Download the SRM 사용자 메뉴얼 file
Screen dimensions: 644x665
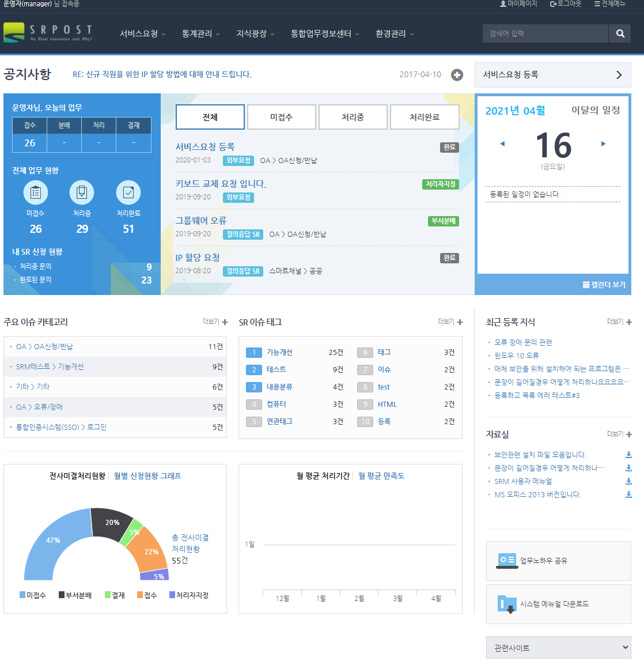[x=628, y=481]
